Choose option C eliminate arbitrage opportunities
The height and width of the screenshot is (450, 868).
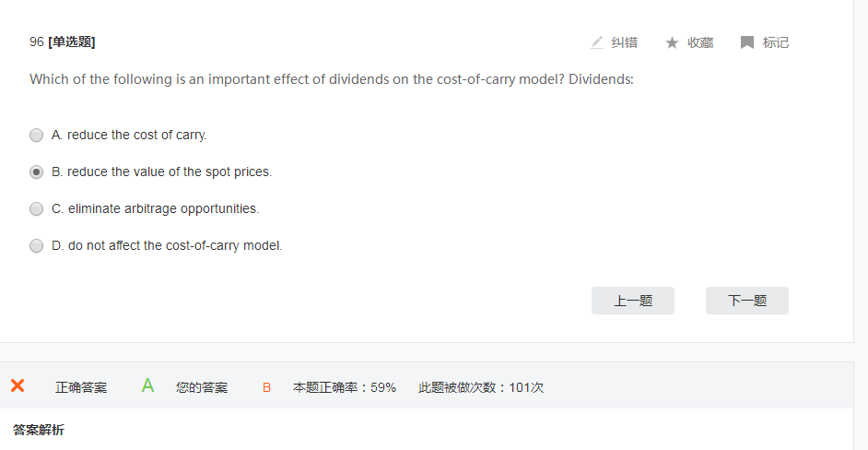point(37,208)
